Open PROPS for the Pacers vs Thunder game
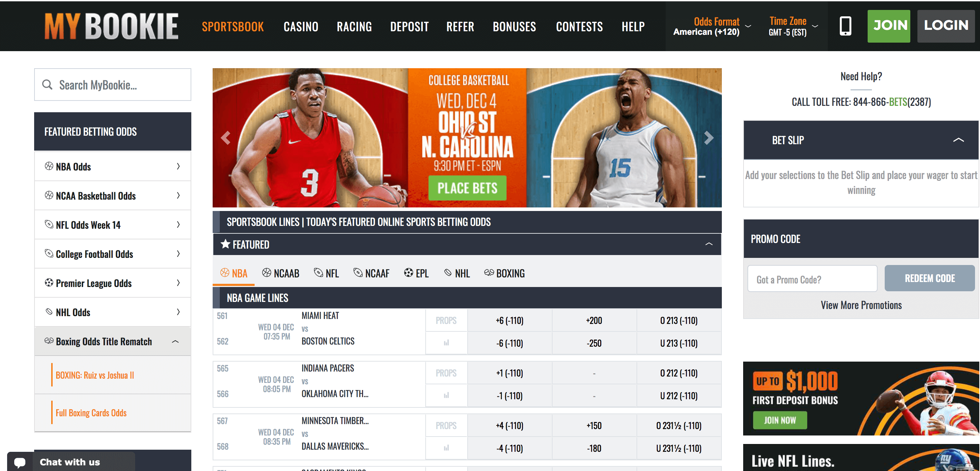 pos(446,373)
